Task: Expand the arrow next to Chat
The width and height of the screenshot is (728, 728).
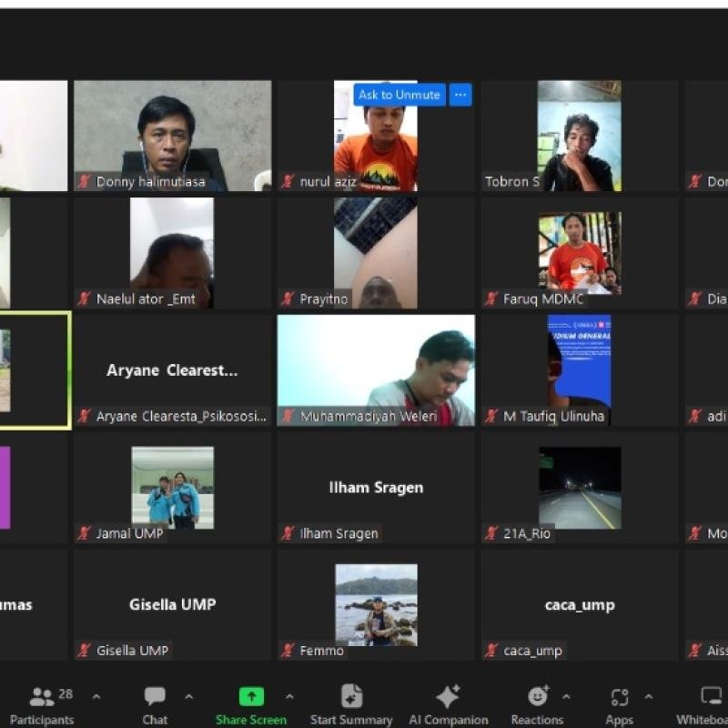Action: pos(189,697)
